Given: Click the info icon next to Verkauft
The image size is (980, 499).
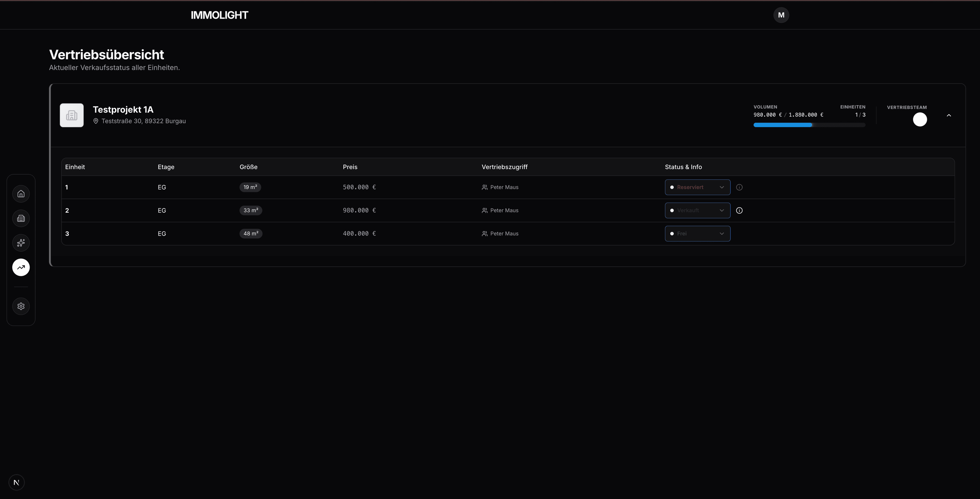Looking at the screenshot, I should click(739, 211).
